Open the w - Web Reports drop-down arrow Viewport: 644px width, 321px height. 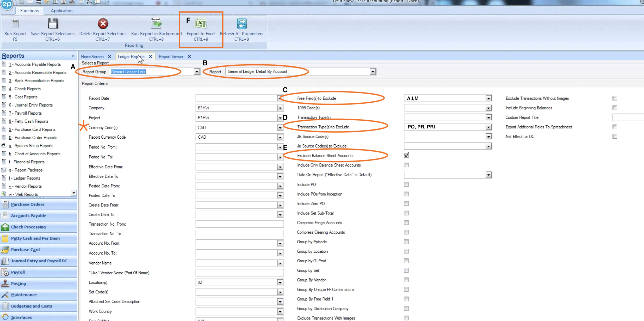tap(74, 193)
